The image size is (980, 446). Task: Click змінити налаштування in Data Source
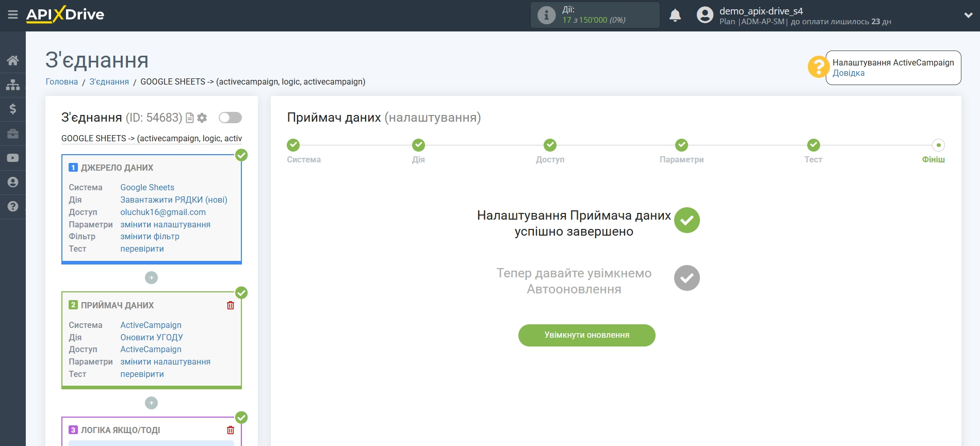pos(166,224)
